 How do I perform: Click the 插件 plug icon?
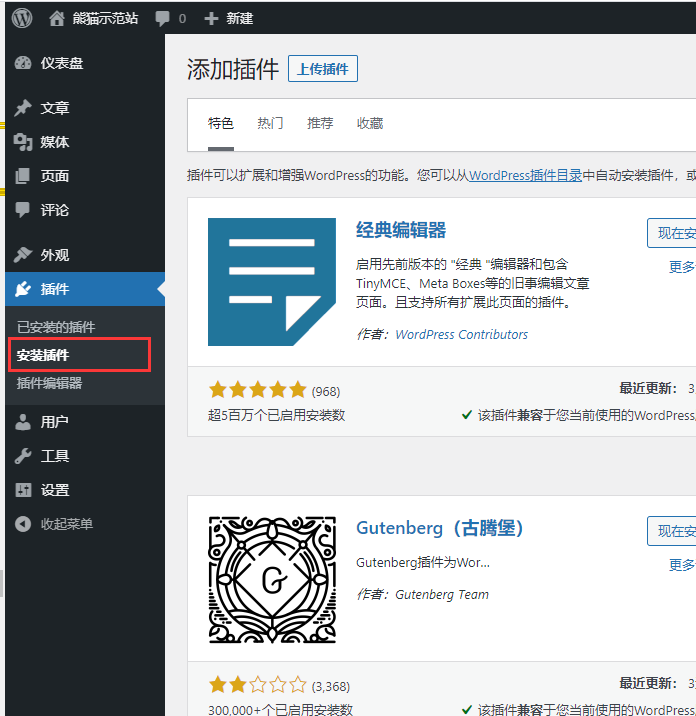click(23, 289)
